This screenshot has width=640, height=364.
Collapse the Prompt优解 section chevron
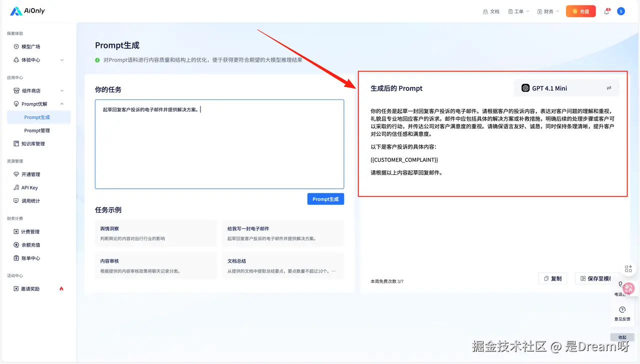62,104
